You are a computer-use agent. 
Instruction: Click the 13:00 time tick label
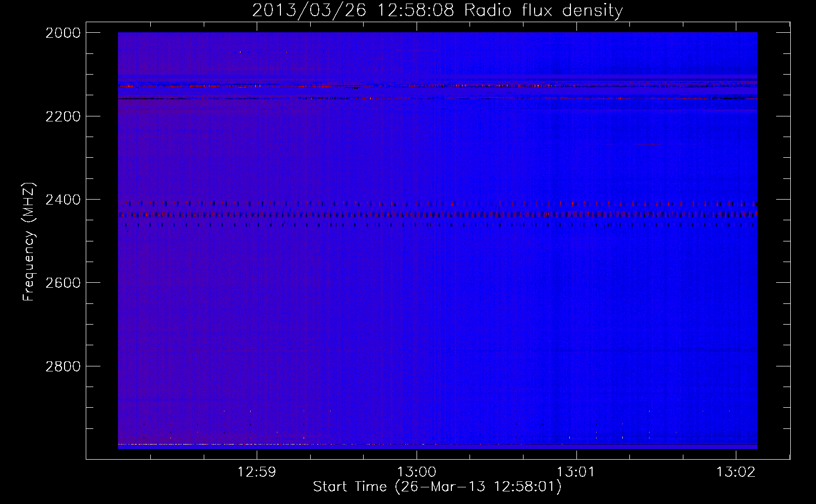pyautogui.click(x=417, y=472)
